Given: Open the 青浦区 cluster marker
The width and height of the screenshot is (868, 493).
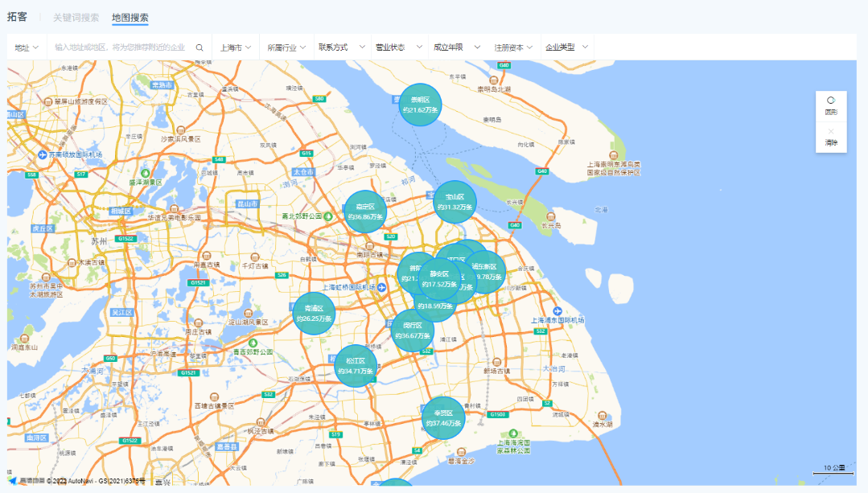Looking at the screenshot, I should (x=314, y=314).
